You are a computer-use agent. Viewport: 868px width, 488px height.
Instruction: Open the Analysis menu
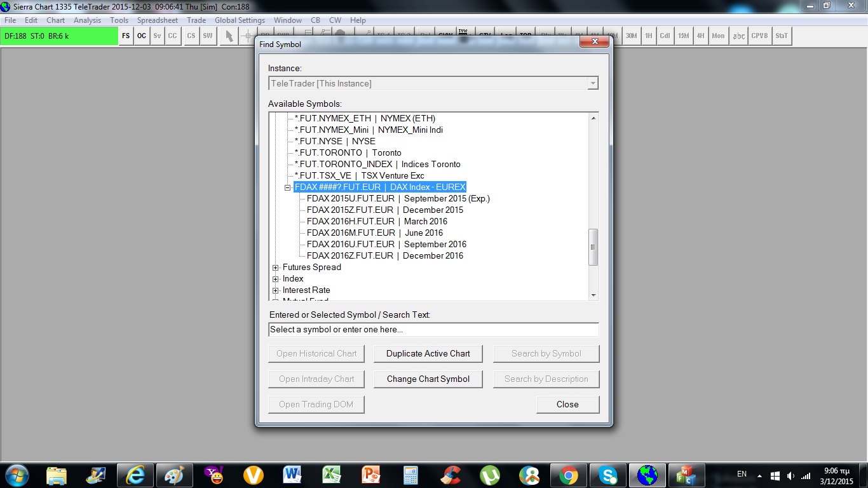coord(87,20)
